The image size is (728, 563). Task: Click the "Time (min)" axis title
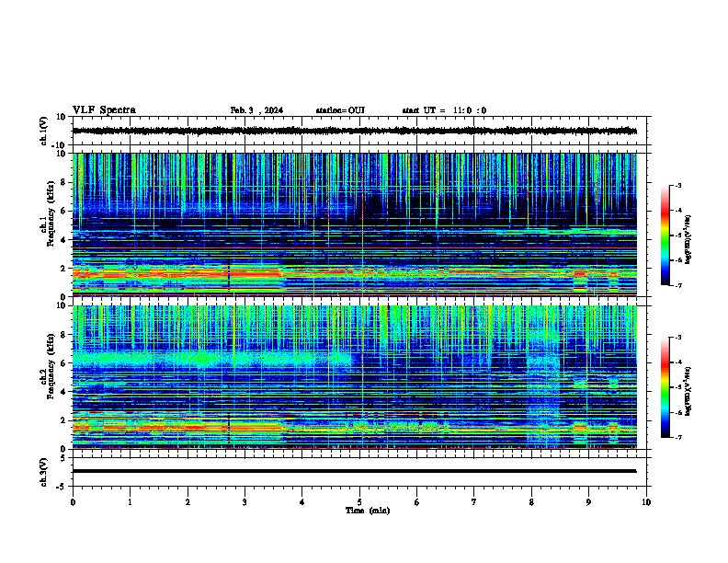pos(368,511)
